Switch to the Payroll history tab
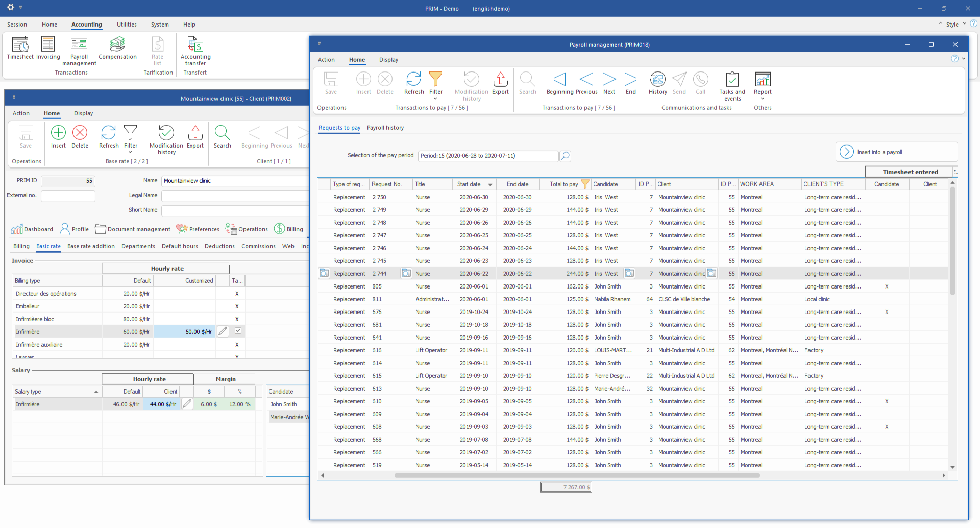Viewport: 980px width, 528px height. coord(385,128)
